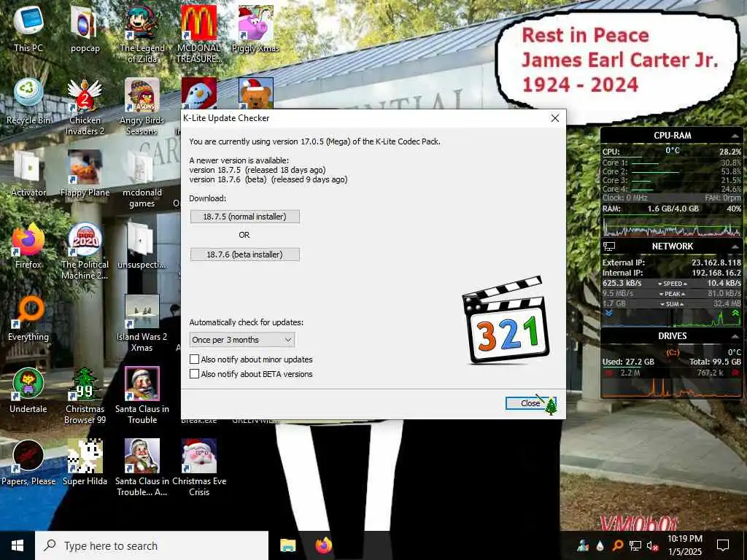The height and width of the screenshot is (560, 747).
Task: Close the K-Lite Update Checker via Close button
Action: 530,402
